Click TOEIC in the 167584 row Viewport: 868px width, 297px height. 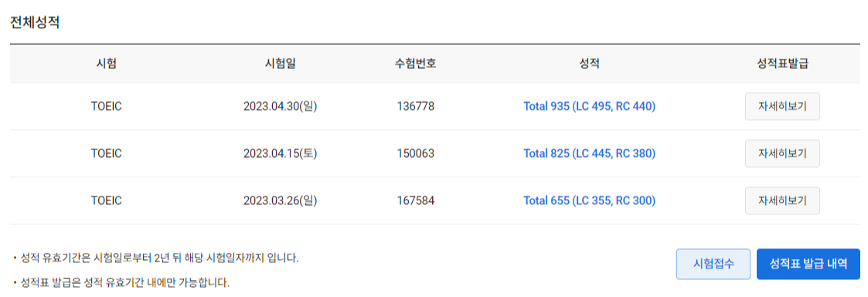tap(107, 200)
